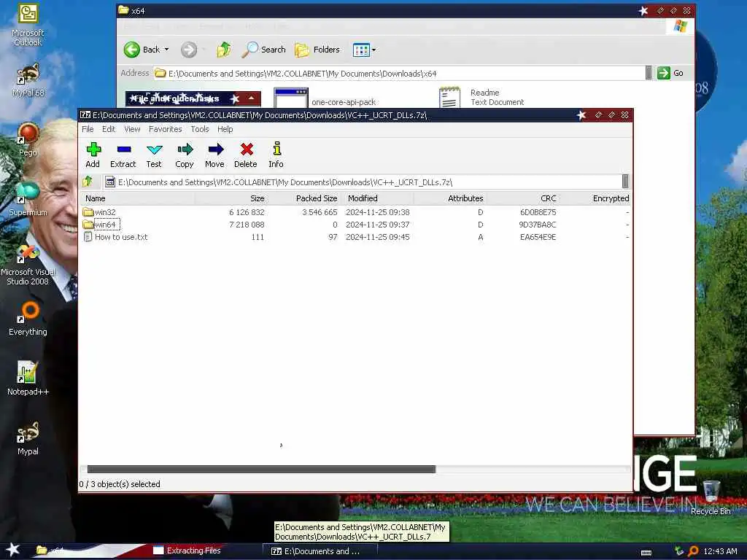The height and width of the screenshot is (560, 747).
Task: Sort by Size column header
Action: tap(231, 198)
